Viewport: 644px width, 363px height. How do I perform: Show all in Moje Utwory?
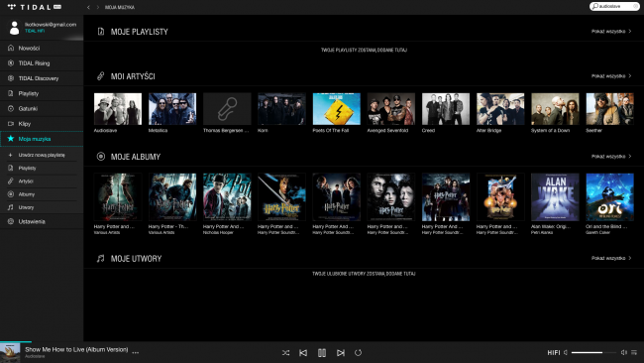[x=611, y=258]
